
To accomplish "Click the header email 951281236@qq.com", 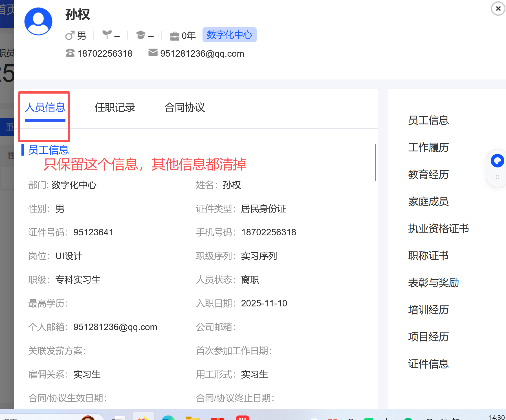I will (x=202, y=54).
